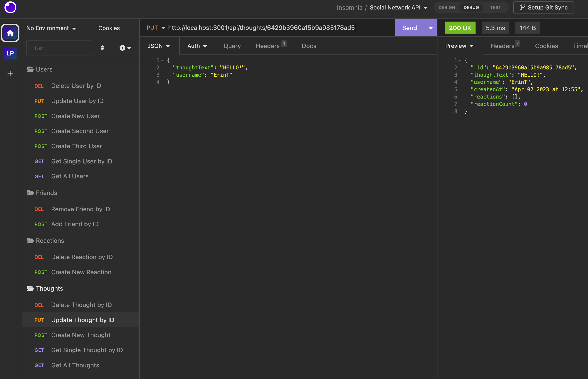Switch to DESIGN mode
This screenshot has height=379, width=588.
(x=447, y=7)
